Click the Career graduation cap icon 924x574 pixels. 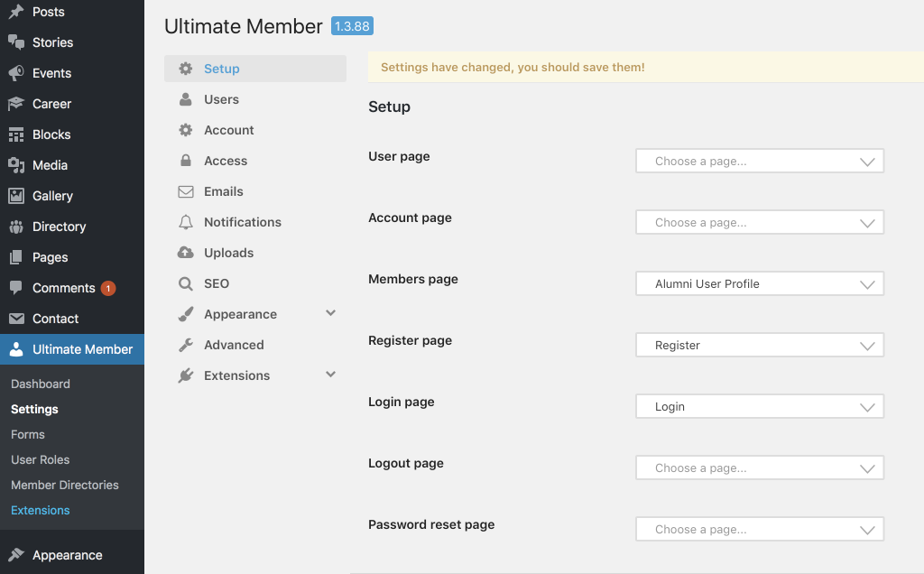pos(16,103)
